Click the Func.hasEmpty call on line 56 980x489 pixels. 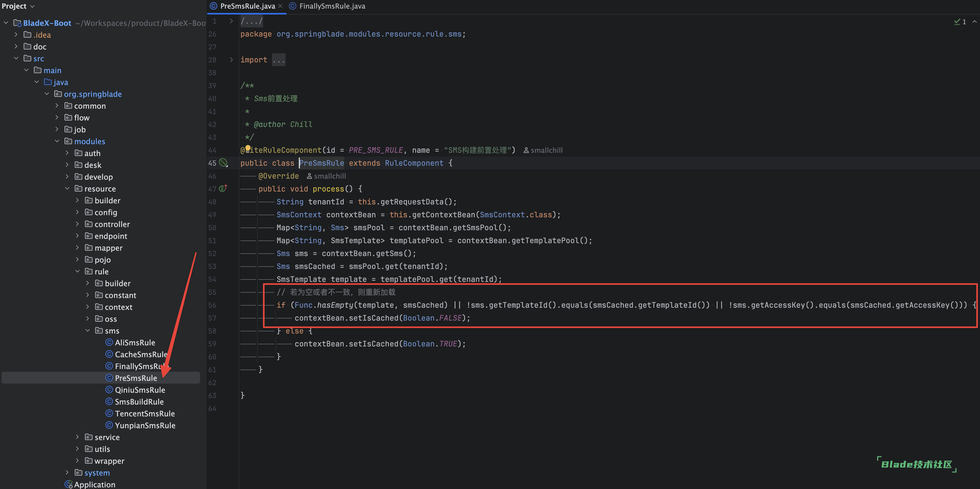[x=324, y=305]
